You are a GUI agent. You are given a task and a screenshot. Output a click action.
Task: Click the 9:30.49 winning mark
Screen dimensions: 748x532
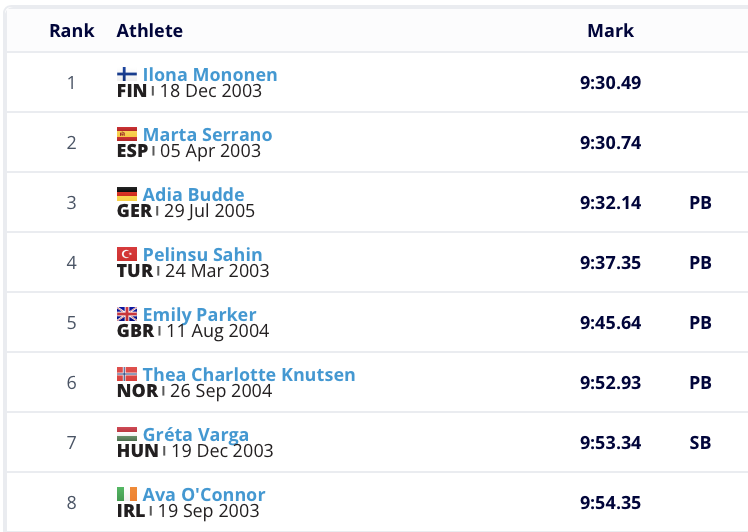(x=610, y=82)
